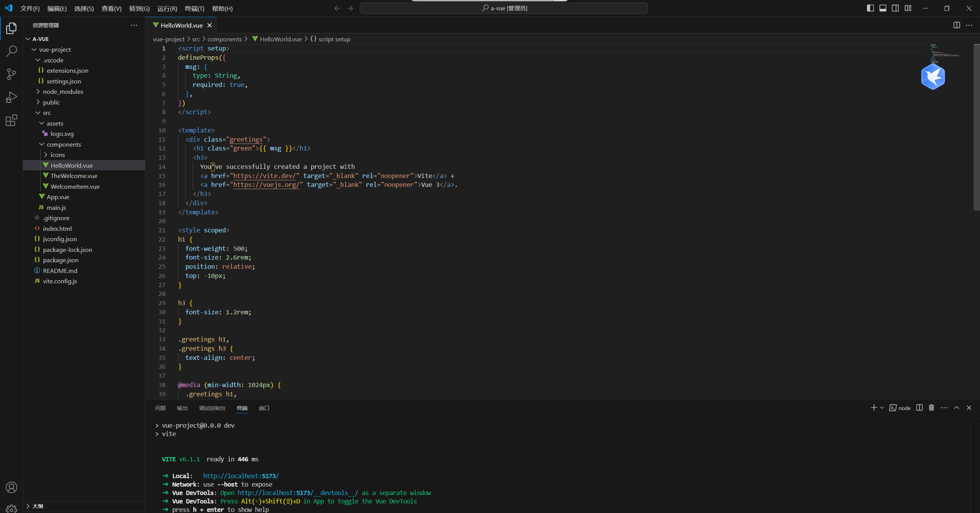Image resolution: width=980 pixels, height=513 pixels.
Task: Open terminal panel more actions
Action: click(x=944, y=408)
